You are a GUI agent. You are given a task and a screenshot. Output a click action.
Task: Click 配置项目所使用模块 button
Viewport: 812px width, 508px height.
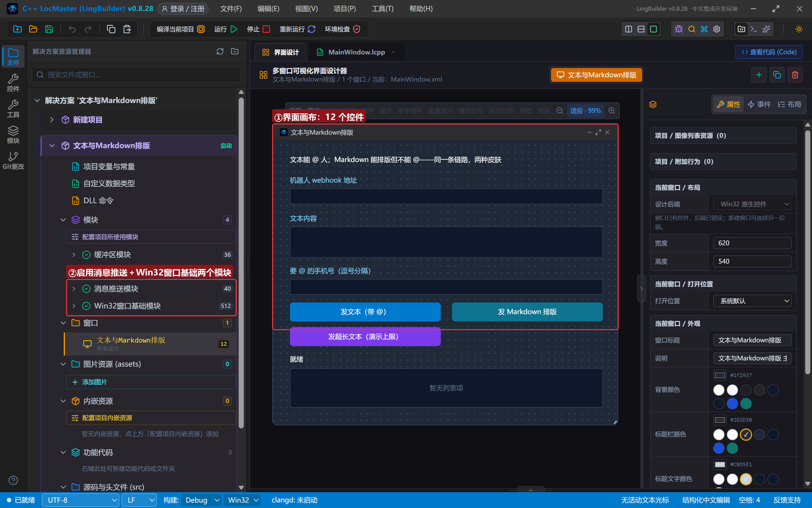(151, 237)
